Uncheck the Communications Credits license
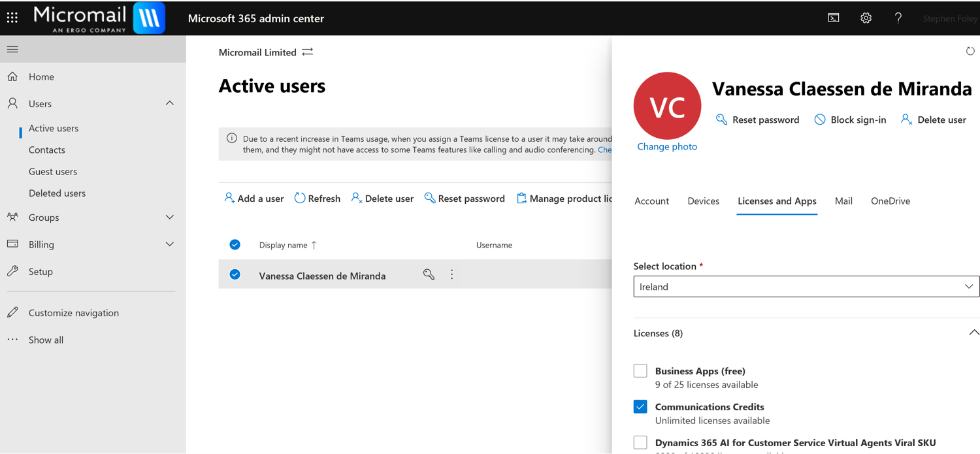Viewport: 980px width, 454px height. coord(640,407)
